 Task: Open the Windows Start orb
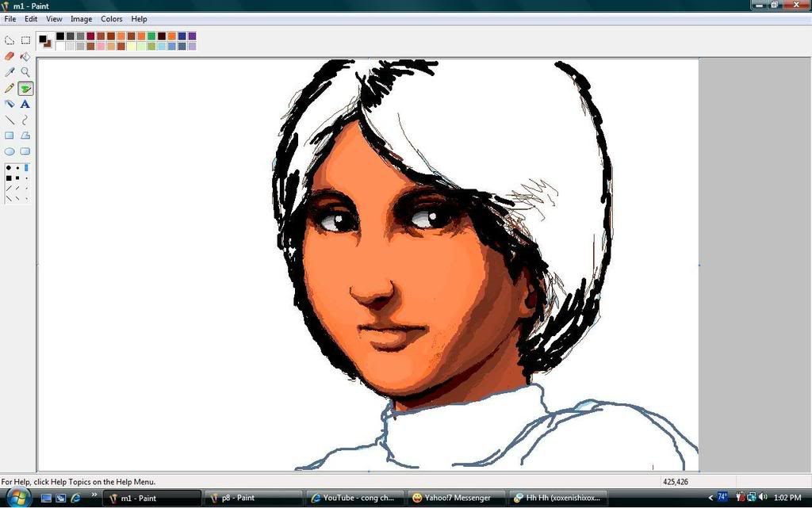[17, 498]
